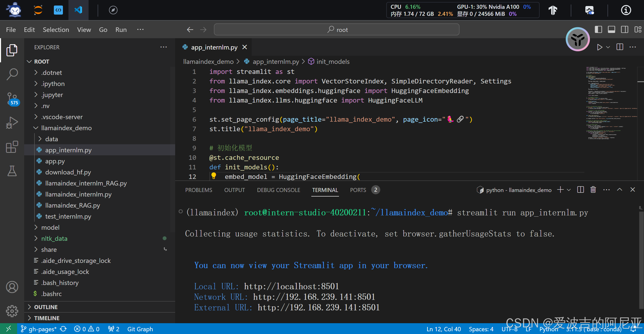The image size is (644, 334).
Task: Switch to the DEBUG CONSOLE tab
Action: click(278, 190)
